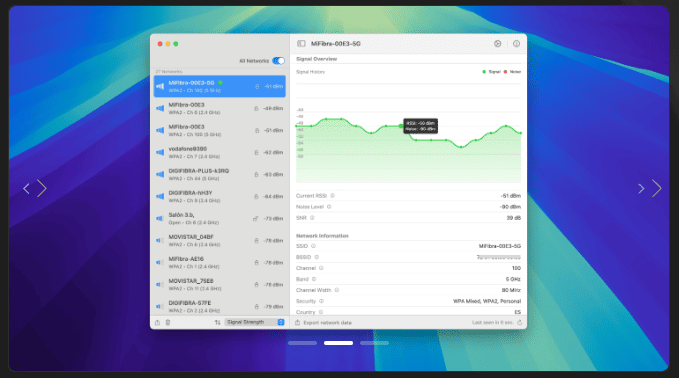Click the Current RSSI value -51 dBm

pyautogui.click(x=511, y=196)
